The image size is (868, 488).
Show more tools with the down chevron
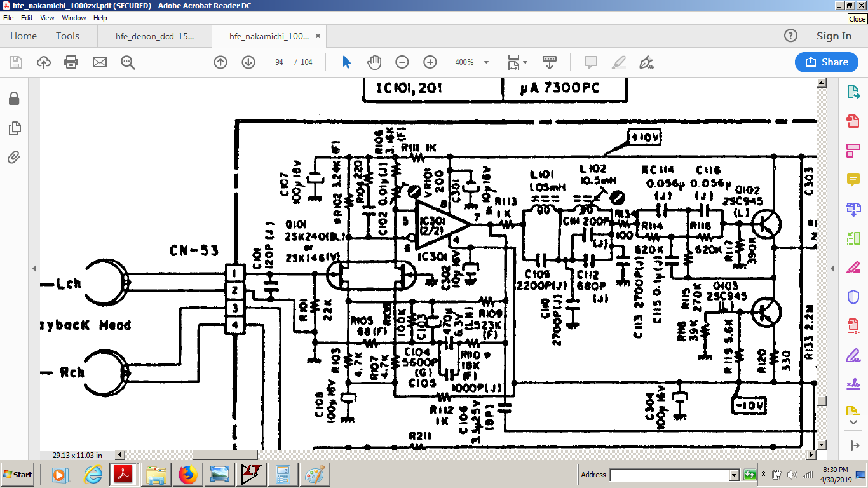coord(853,421)
